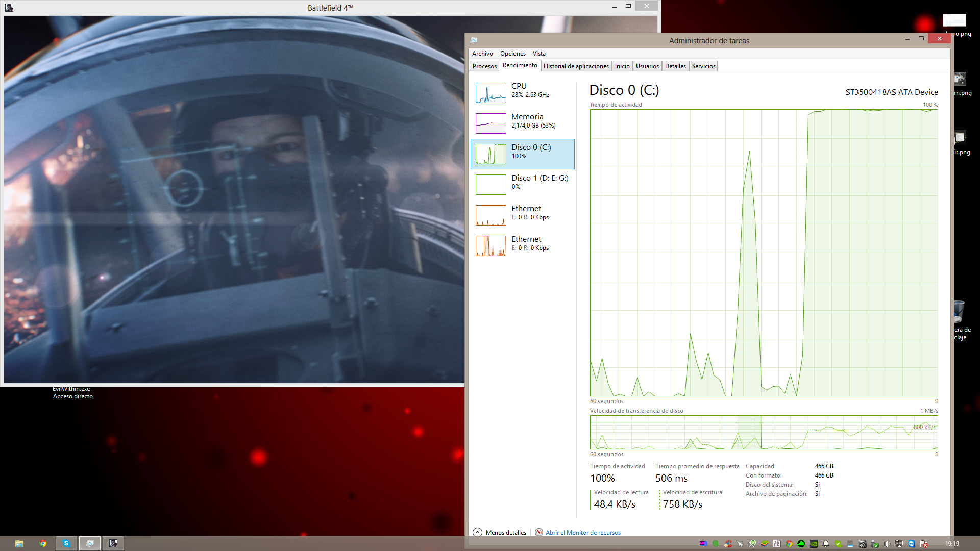Click the CCleaner tray icon
Screen dimensions: 980x551
tap(728, 544)
